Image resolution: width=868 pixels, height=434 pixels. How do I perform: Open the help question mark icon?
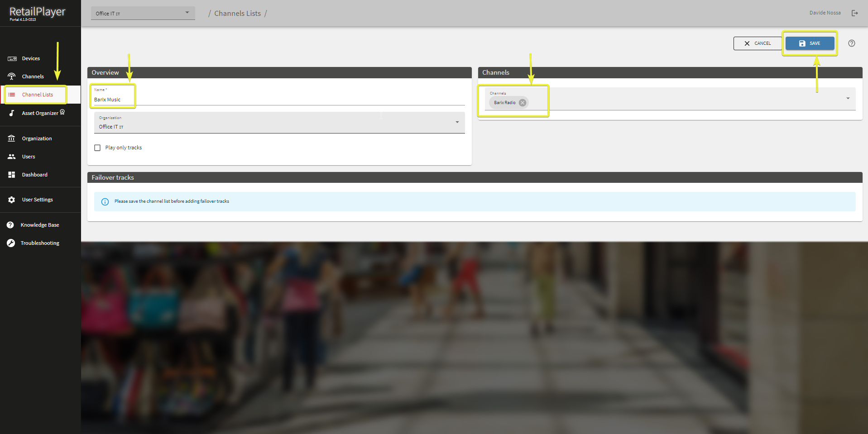851,43
